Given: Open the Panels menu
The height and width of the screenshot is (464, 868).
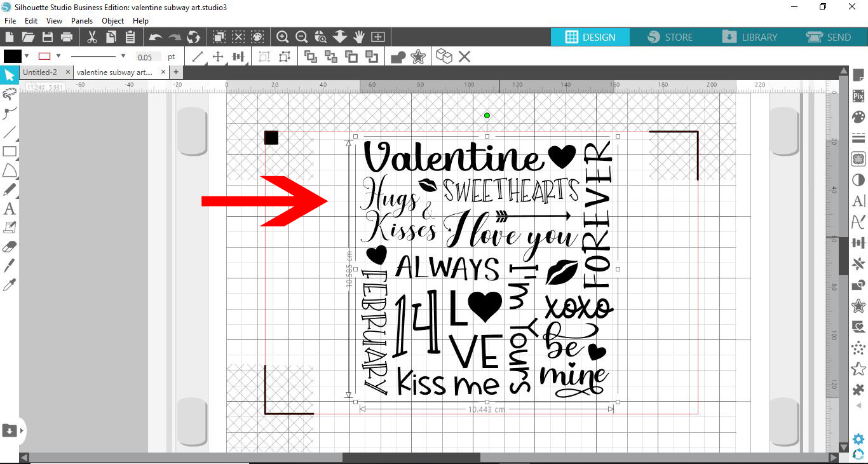Looking at the screenshot, I should [x=82, y=21].
